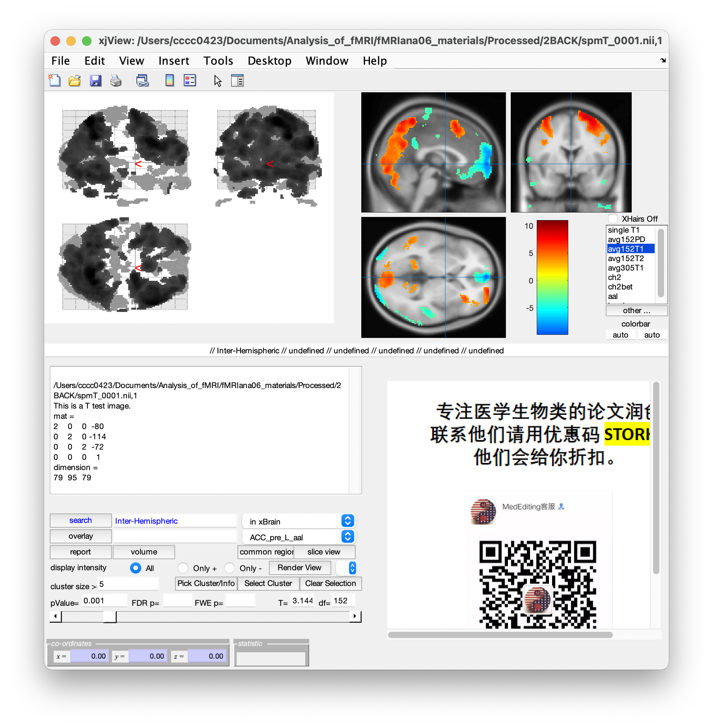Open the Edit menu
Screen dimensions: 713x728
click(x=95, y=61)
